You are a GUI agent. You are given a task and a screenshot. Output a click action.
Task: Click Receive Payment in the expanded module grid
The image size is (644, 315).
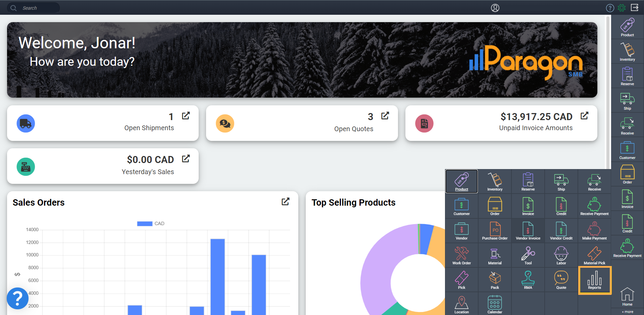click(x=594, y=207)
